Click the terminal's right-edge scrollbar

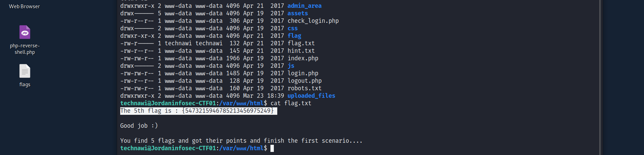[601, 77]
